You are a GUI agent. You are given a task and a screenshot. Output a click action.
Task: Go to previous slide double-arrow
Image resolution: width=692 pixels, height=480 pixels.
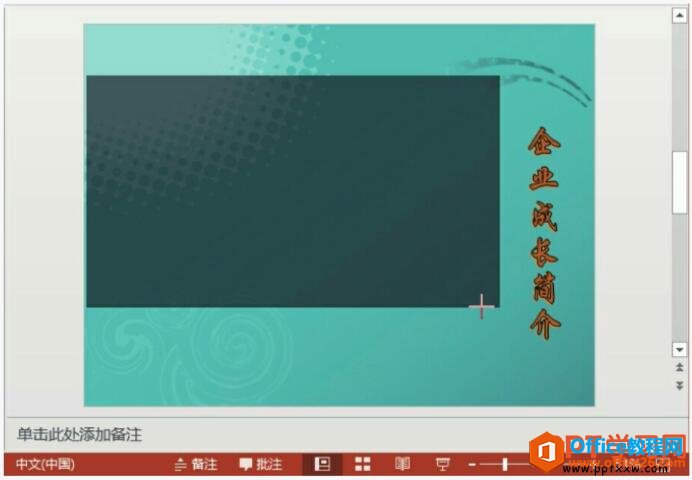[680, 367]
